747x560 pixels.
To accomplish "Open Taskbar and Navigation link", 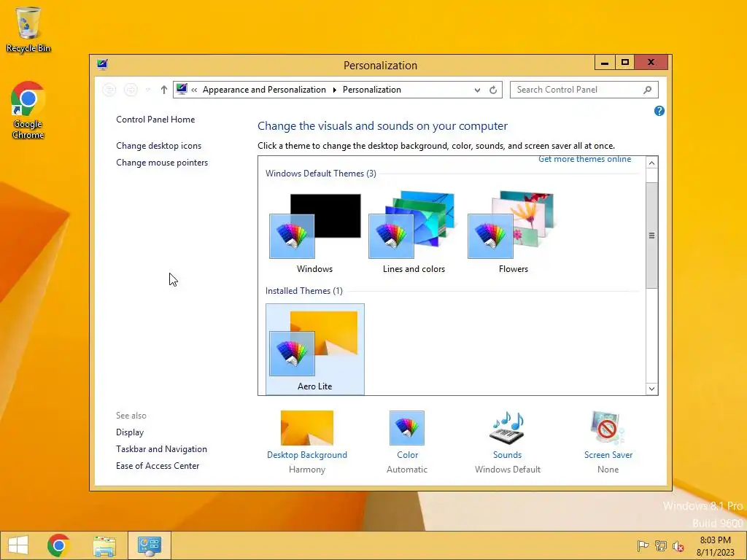I will [161, 449].
